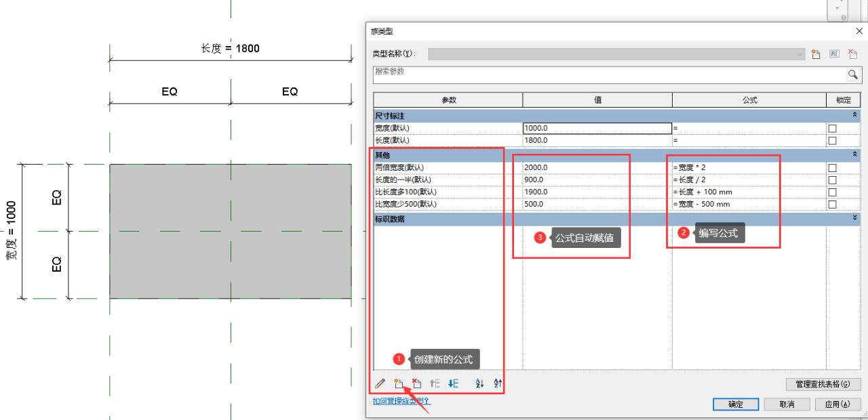The image size is (868, 420).
Task: Click the 取消 button
Action: [x=787, y=404]
